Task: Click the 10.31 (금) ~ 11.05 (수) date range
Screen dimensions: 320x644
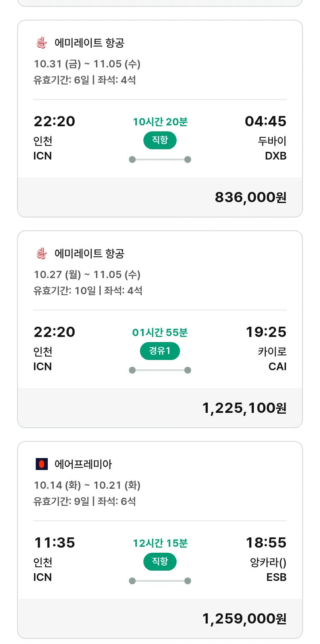Action: point(87,64)
